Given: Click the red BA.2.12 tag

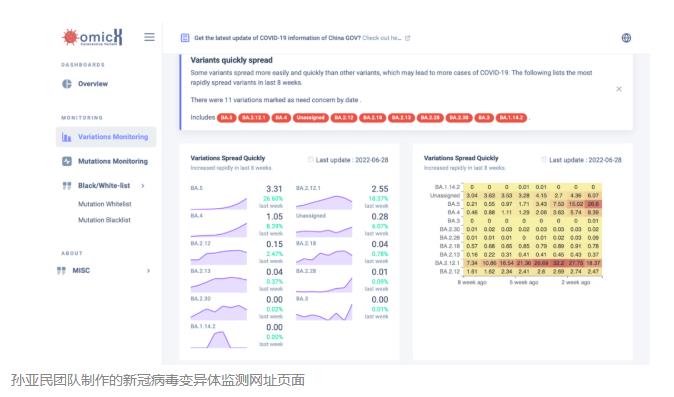Looking at the screenshot, I should click(344, 118).
